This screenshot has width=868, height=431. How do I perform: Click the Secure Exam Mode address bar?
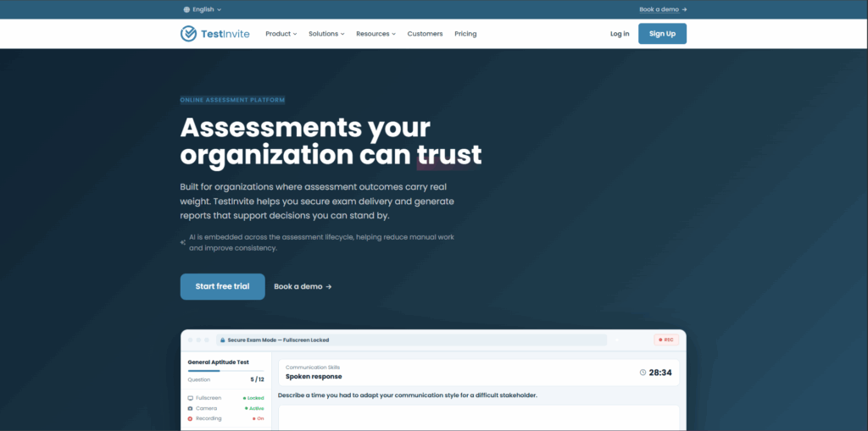tap(411, 340)
